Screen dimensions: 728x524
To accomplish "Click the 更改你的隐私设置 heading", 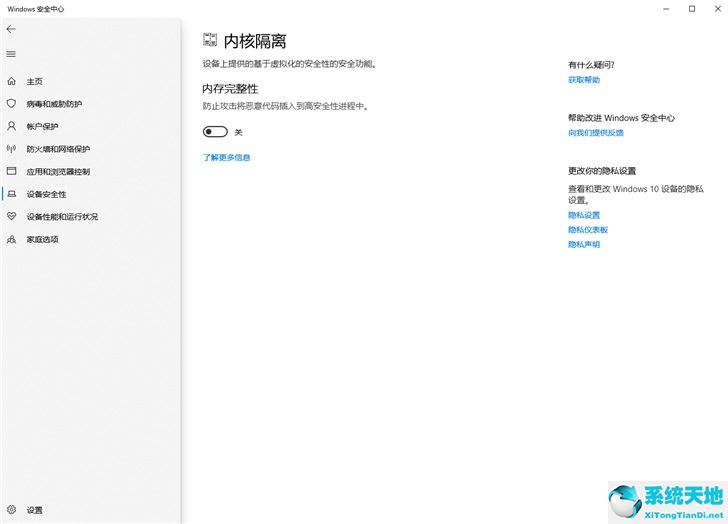I will pyautogui.click(x=602, y=171).
